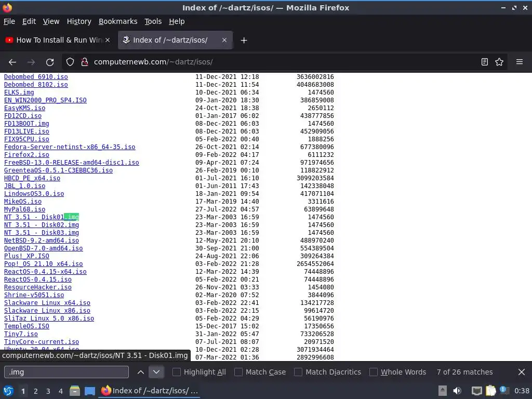Screen dimensions: 532x399
Task: Switch to workspace 3
Action: (x=48, y=391)
